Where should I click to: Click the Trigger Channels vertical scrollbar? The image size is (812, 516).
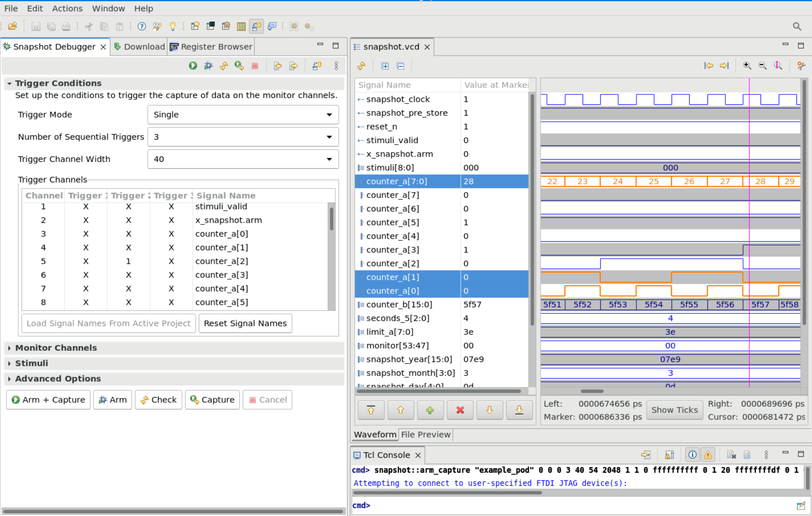click(x=332, y=219)
